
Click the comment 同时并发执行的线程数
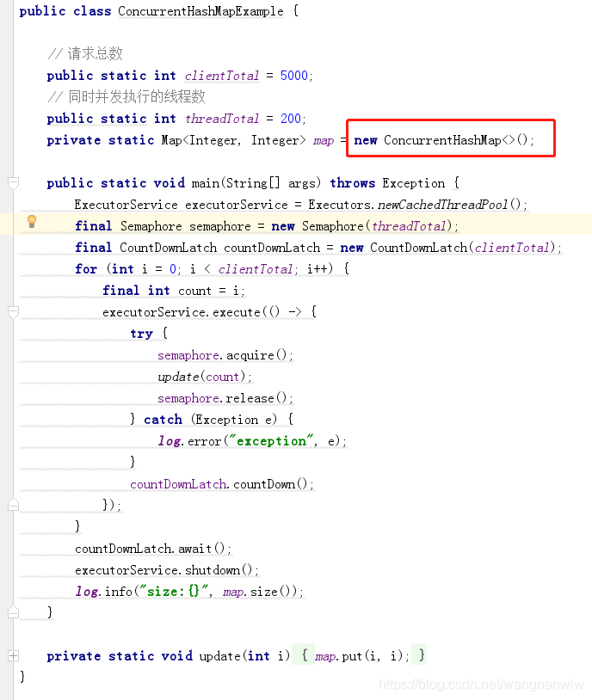click(x=126, y=96)
